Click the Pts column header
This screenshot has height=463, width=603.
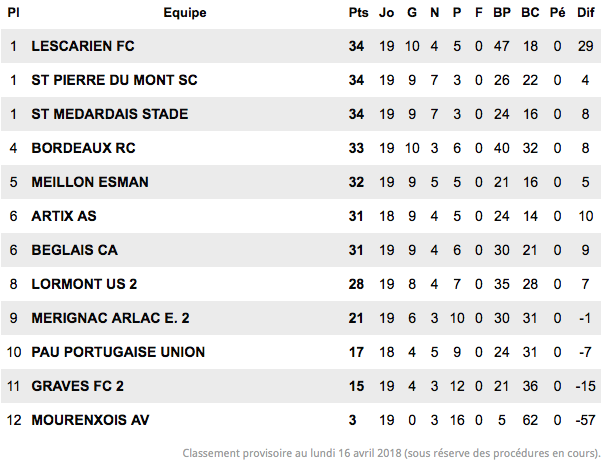(358, 13)
